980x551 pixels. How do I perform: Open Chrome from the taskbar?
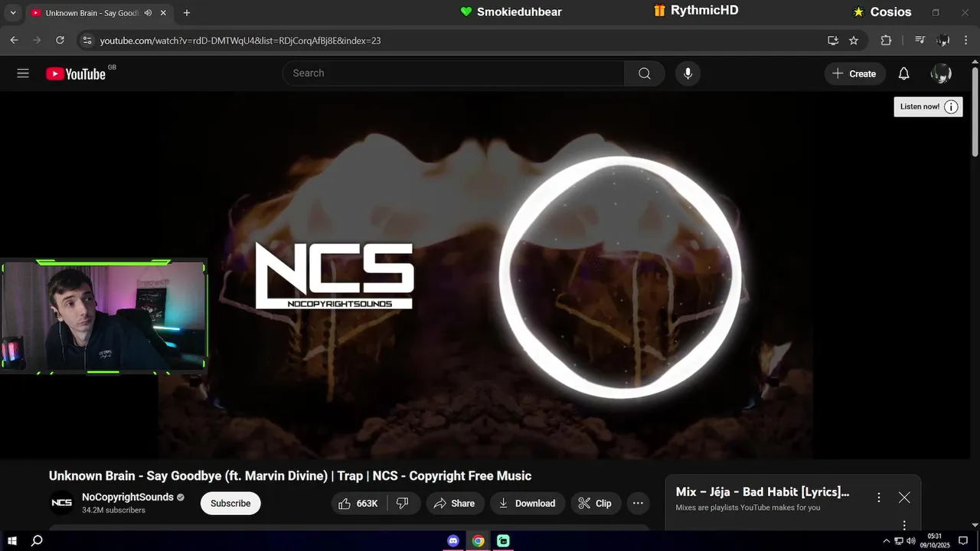point(478,541)
